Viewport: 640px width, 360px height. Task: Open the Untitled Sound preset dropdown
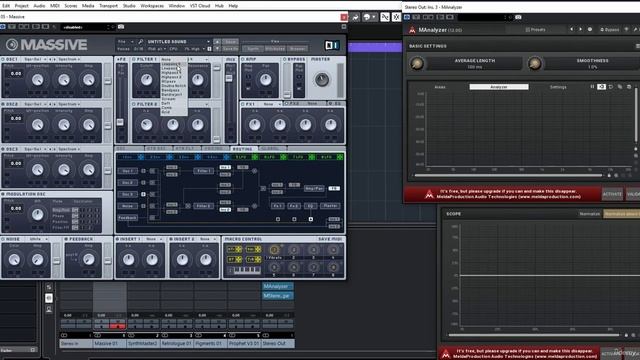pos(178,42)
